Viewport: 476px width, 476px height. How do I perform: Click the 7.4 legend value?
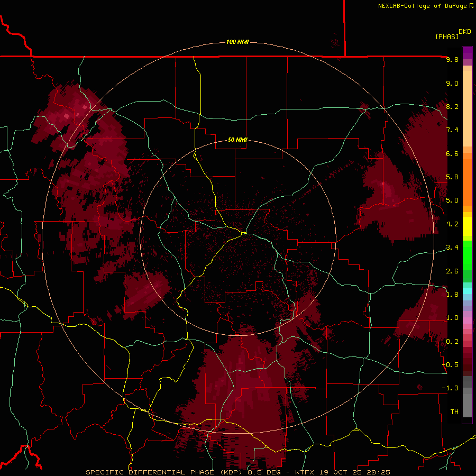click(x=452, y=130)
